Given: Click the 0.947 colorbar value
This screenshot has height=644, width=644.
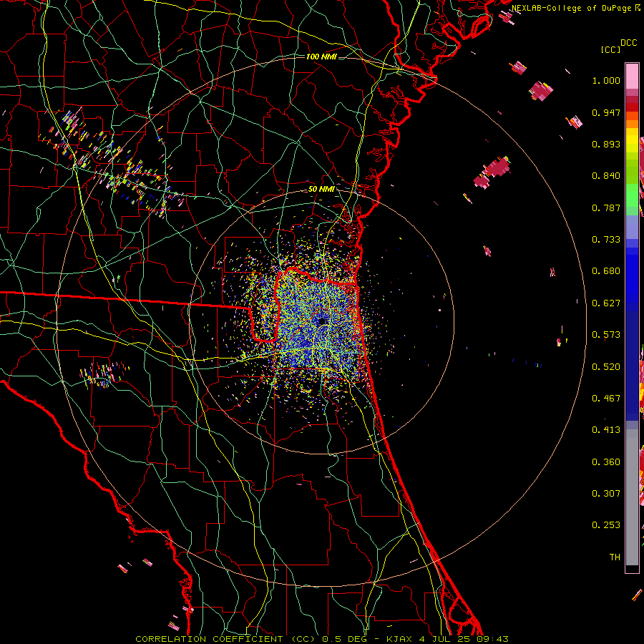Looking at the screenshot, I should [x=606, y=112].
